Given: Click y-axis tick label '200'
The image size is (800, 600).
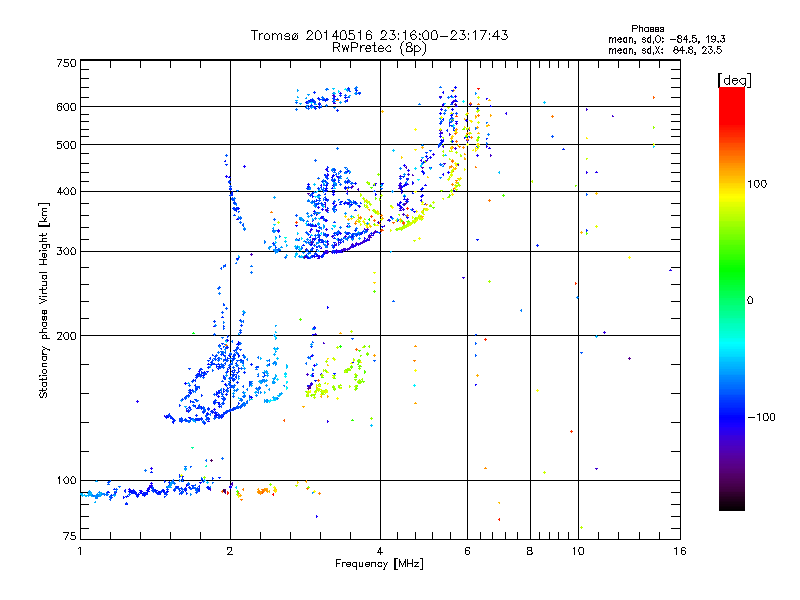Looking at the screenshot, I should click(x=66, y=336).
